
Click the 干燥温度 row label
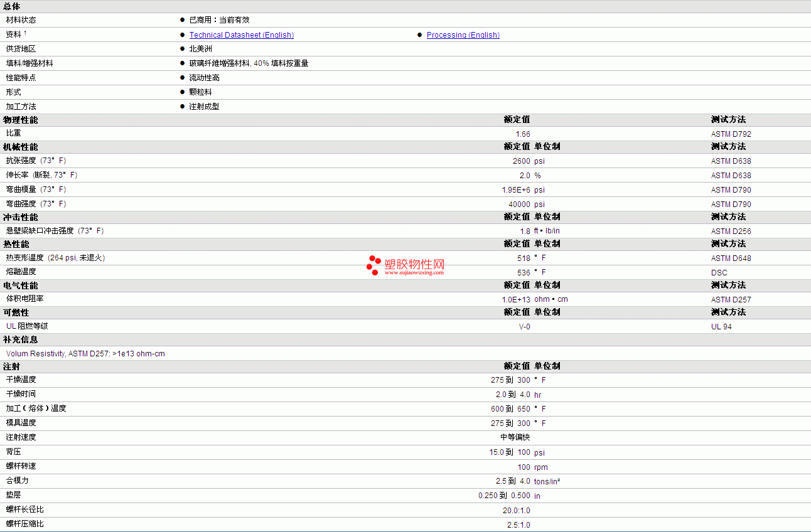click(21, 380)
